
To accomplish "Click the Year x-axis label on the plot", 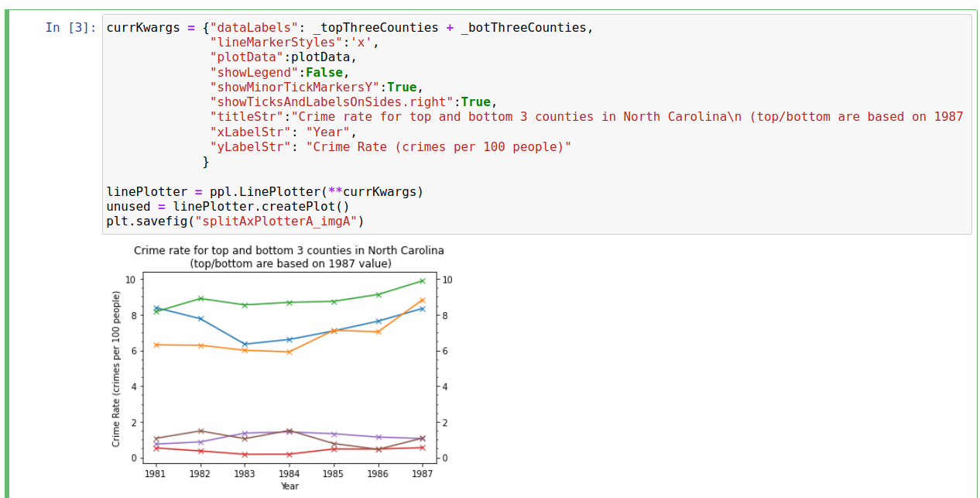I will [290, 486].
